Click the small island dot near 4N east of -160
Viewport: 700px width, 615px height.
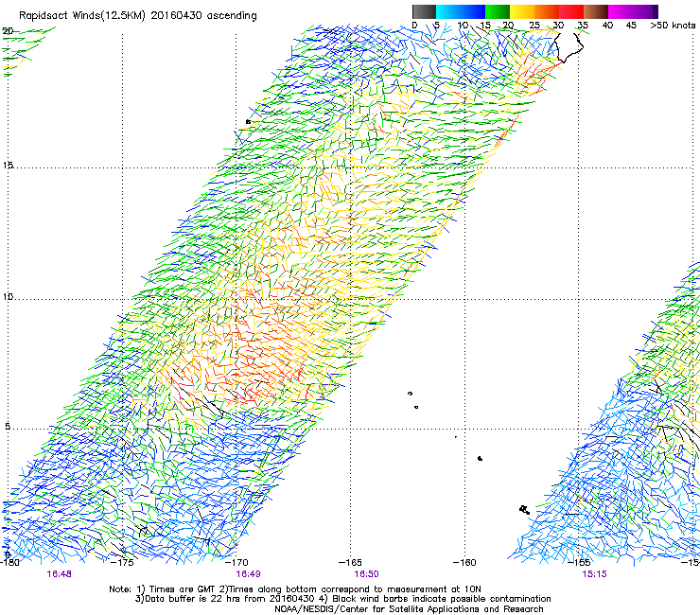coord(480,458)
